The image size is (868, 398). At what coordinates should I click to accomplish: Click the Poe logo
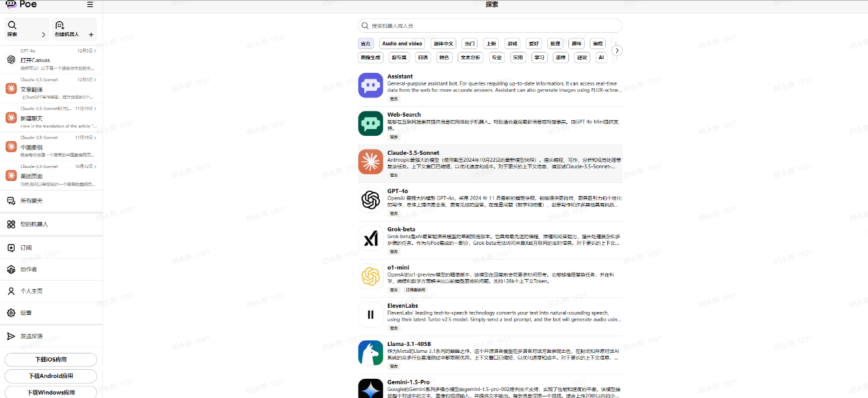[x=20, y=4]
